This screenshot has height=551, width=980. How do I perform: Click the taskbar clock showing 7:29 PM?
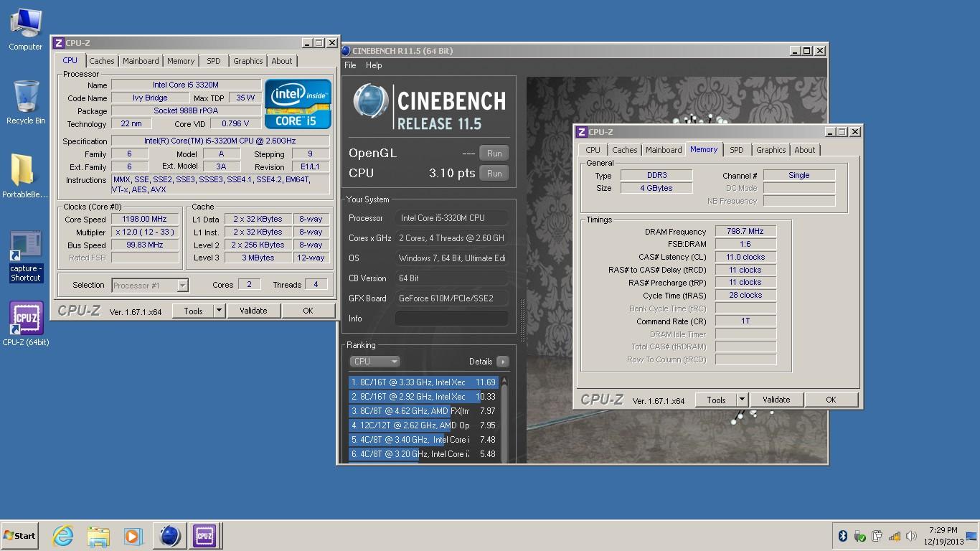[x=943, y=536]
